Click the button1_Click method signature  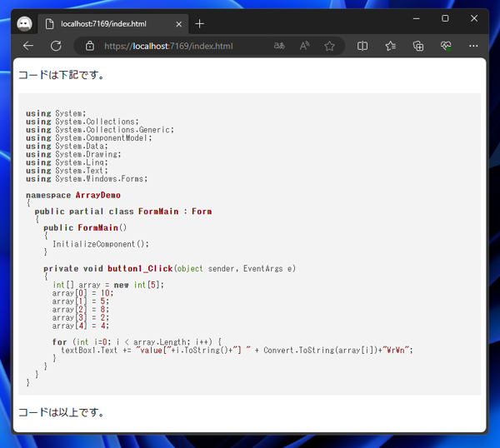pos(170,269)
